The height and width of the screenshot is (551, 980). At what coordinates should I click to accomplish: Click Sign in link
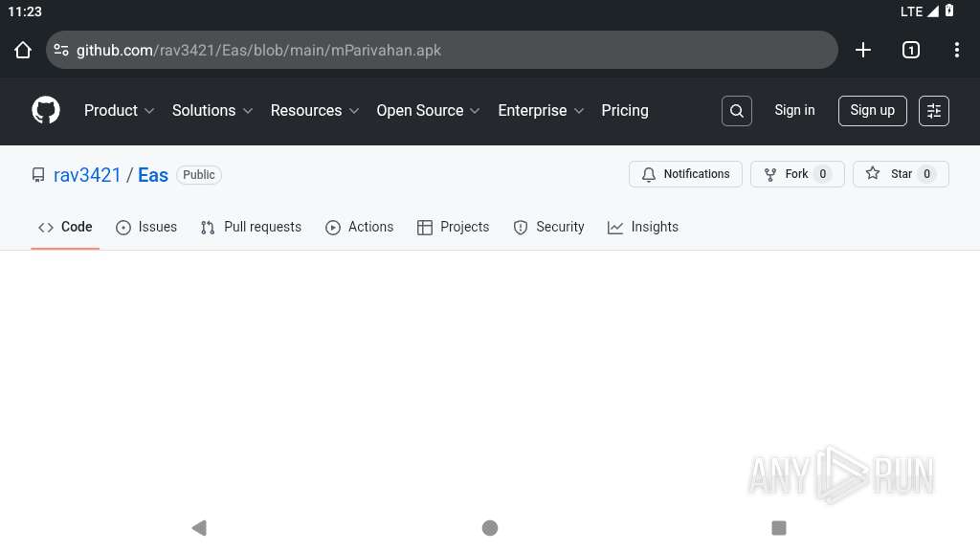[794, 110]
